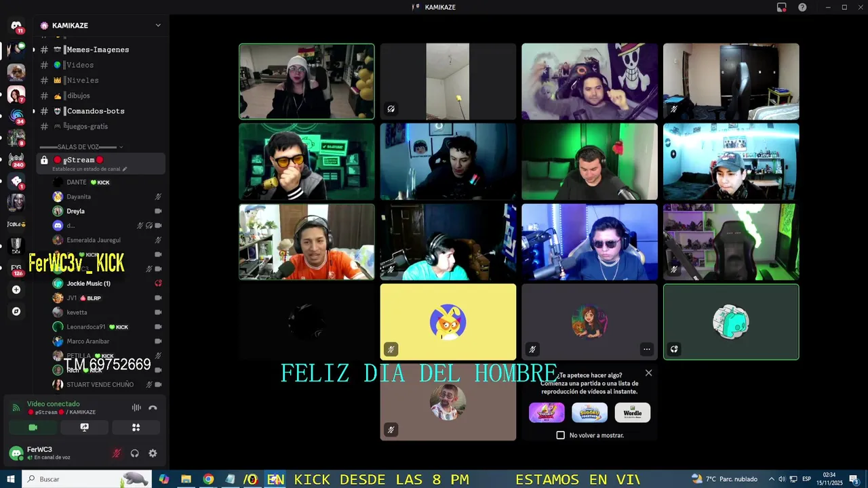Select Dayanita in voice member list
Viewport: 868px width, 488px height.
click(107, 197)
